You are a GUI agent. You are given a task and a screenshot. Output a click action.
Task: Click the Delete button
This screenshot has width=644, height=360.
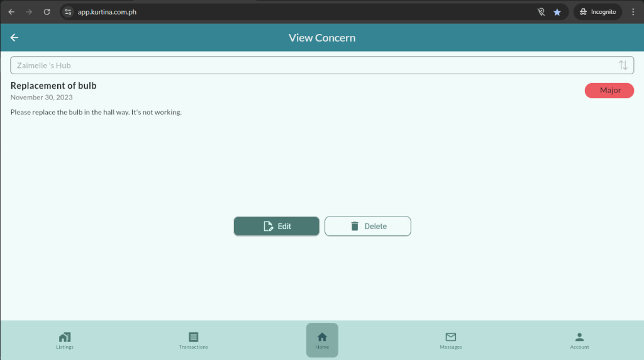tap(367, 227)
